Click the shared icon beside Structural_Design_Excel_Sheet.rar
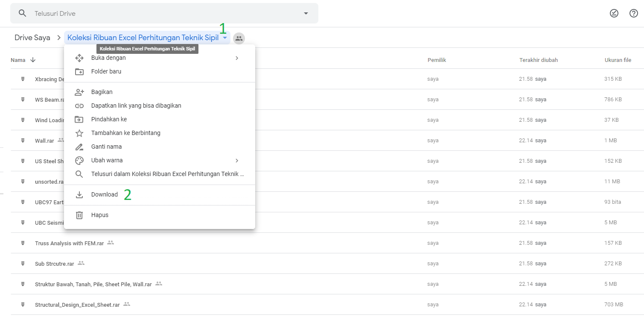The height and width of the screenshot is (317, 644). (x=127, y=304)
